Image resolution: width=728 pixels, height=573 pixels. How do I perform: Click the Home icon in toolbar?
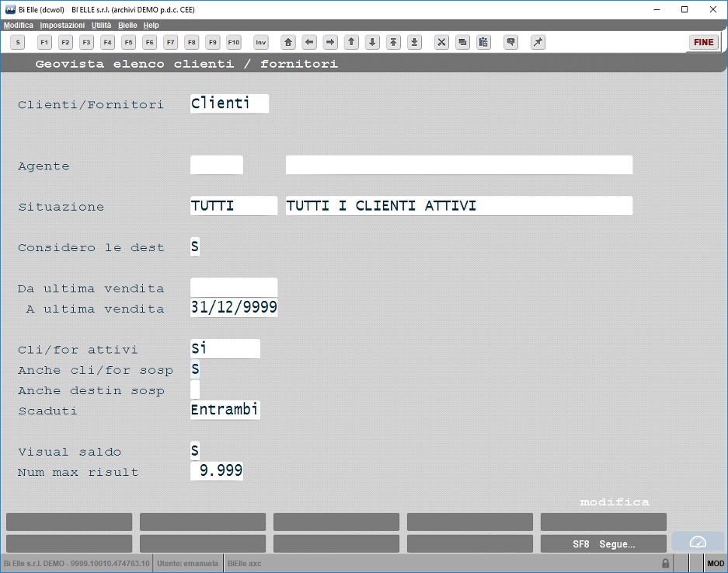click(288, 43)
